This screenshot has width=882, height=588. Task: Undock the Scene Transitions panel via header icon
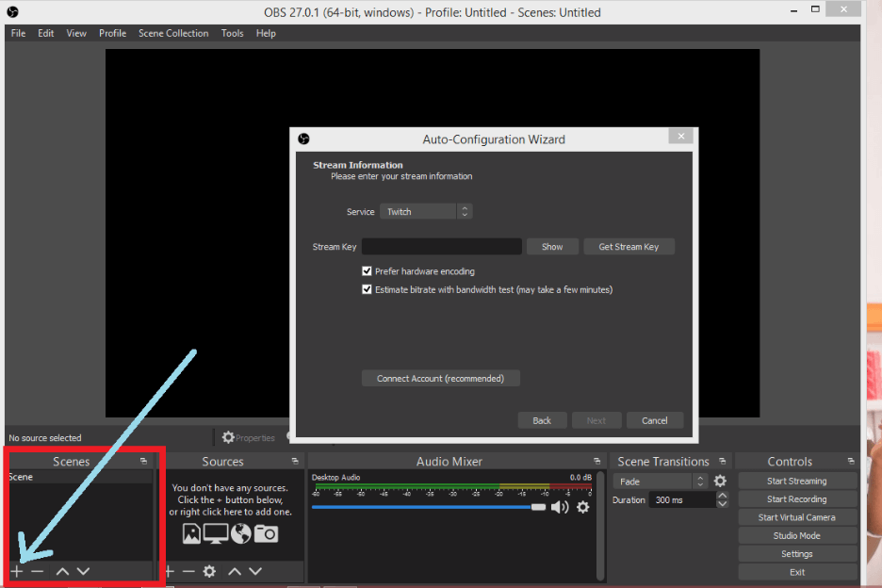[x=722, y=461]
